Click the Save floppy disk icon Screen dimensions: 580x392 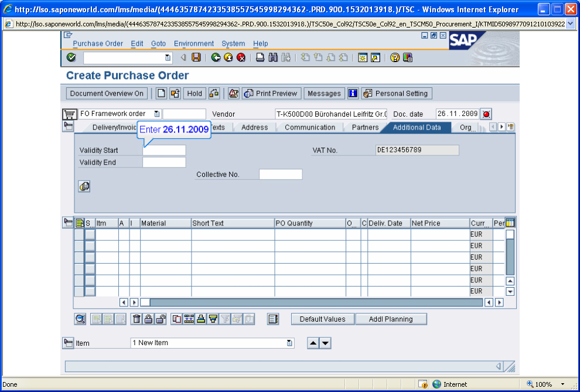pos(196,57)
